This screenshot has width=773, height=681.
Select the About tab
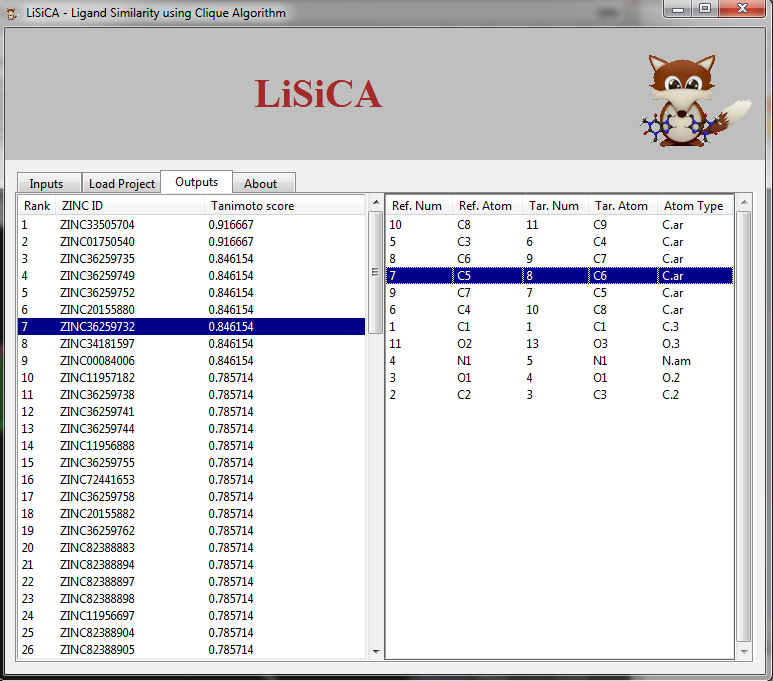261,184
